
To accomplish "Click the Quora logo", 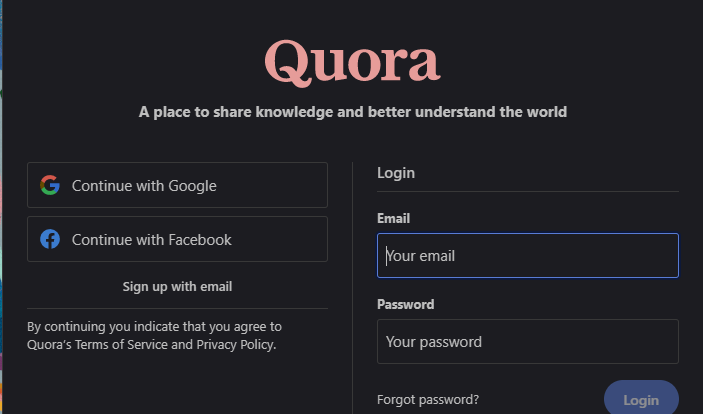I will point(352,62).
